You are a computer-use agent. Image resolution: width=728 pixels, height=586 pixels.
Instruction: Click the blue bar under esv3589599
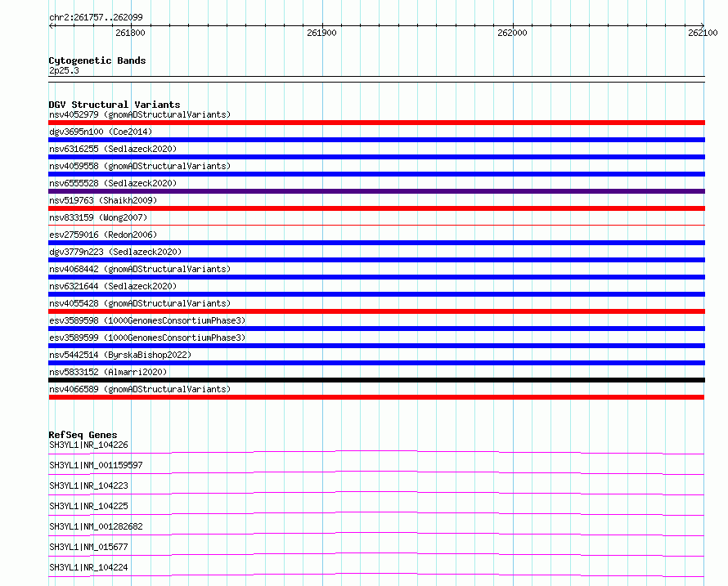[x=376, y=346]
